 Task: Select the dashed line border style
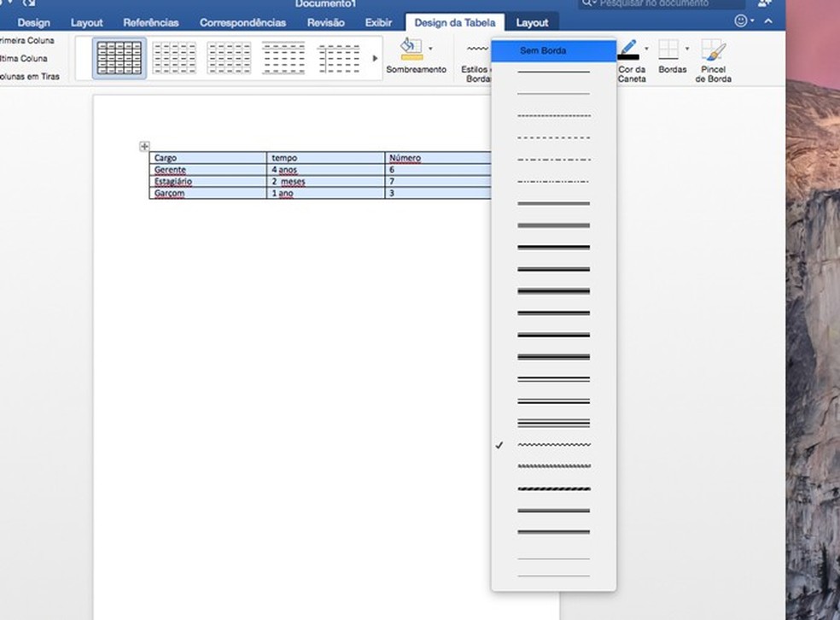click(553, 137)
